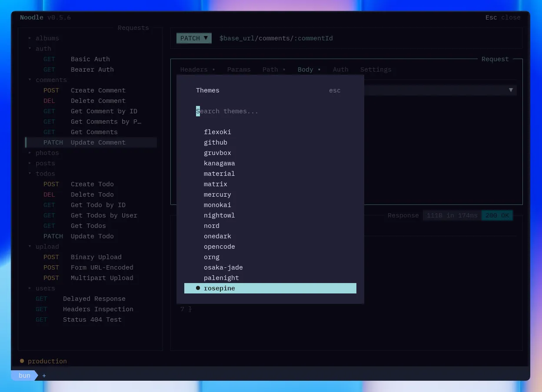This screenshot has height=392, width=542.
Task: Click the request URL field
Action: 276,38
